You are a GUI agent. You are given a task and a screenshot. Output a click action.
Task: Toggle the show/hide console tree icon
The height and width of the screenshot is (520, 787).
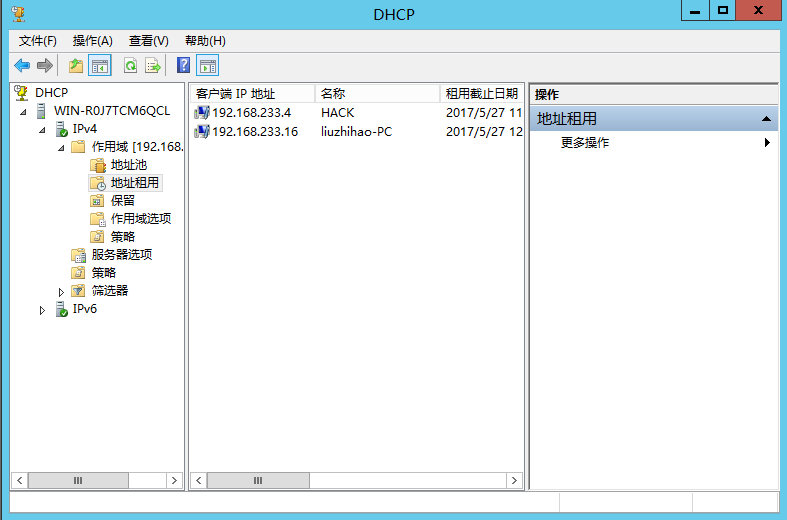(100, 66)
